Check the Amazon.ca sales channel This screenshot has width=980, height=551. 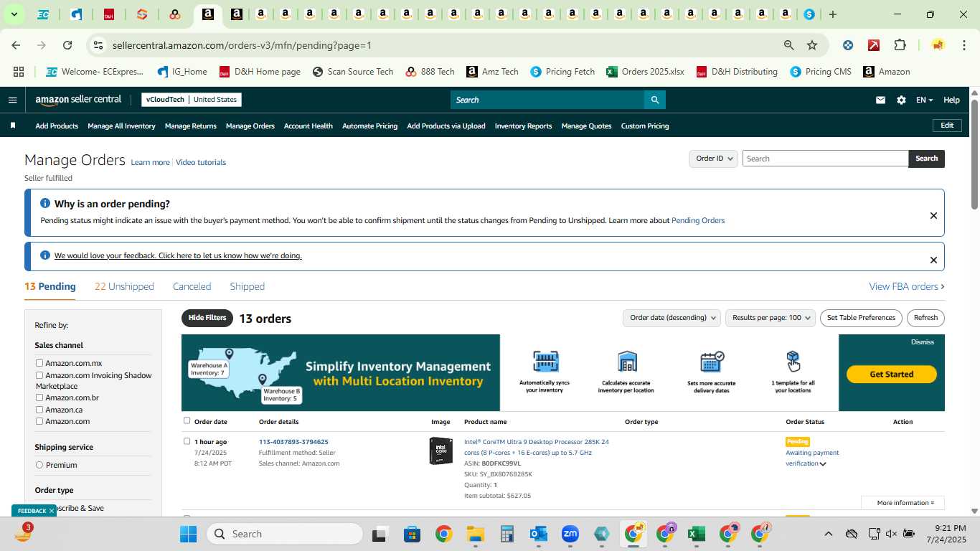(x=39, y=410)
